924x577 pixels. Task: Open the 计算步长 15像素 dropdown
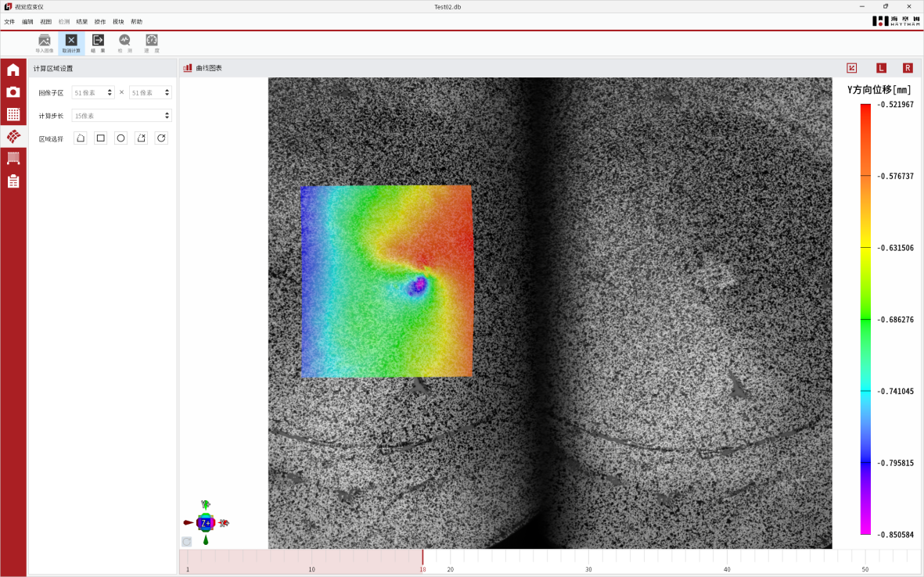click(x=121, y=116)
